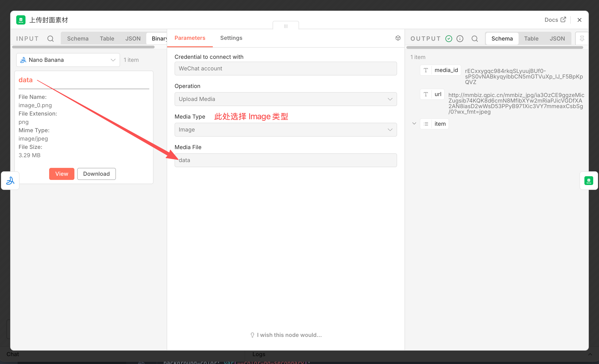This screenshot has width=599, height=364.
Task: Switch output view to JSON tab
Action: point(557,39)
